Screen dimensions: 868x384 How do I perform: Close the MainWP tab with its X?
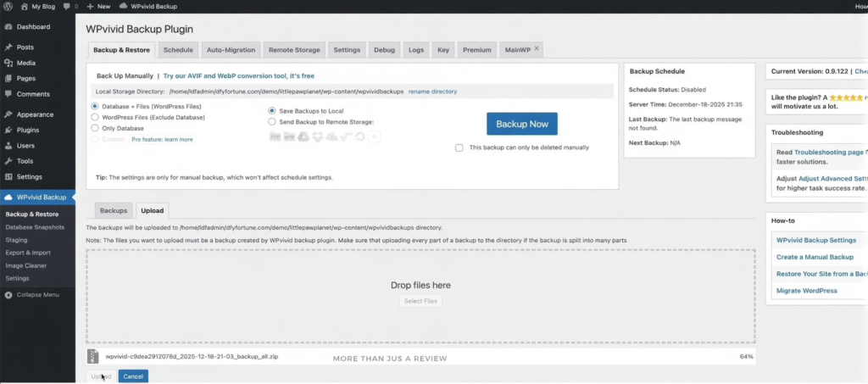point(536,49)
